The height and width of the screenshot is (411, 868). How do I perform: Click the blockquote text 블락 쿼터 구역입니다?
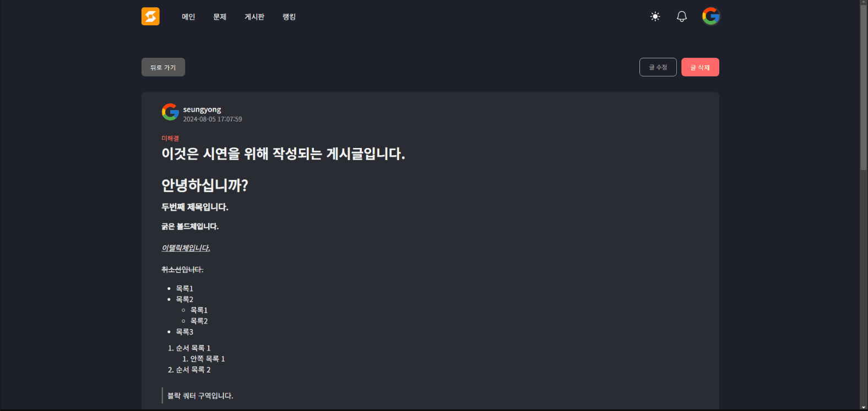pyautogui.click(x=200, y=396)
